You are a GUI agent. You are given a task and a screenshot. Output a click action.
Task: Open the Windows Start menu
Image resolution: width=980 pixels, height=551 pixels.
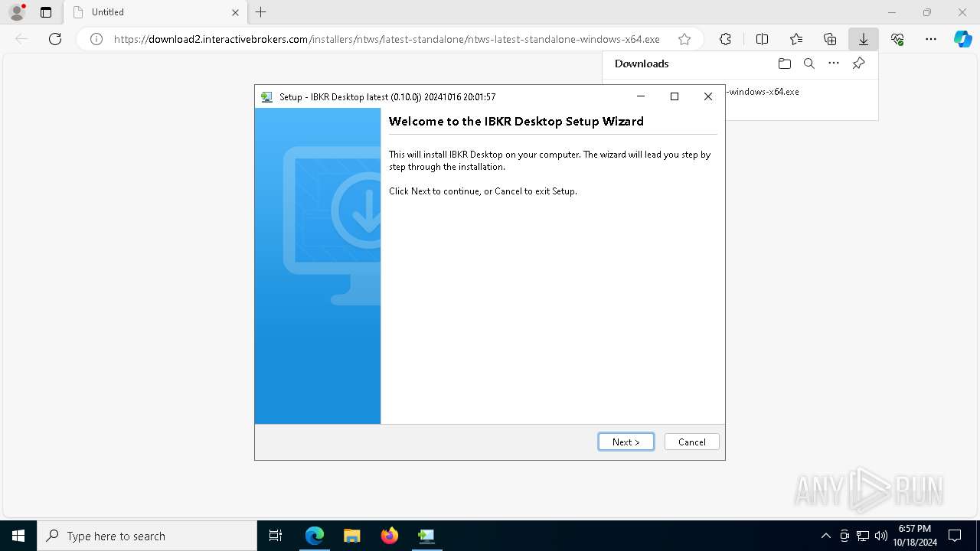click(18, 536)
